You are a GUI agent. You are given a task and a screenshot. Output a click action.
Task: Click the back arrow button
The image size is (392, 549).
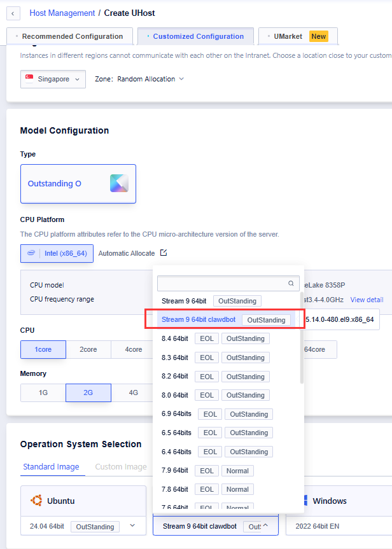coord(13,13)
